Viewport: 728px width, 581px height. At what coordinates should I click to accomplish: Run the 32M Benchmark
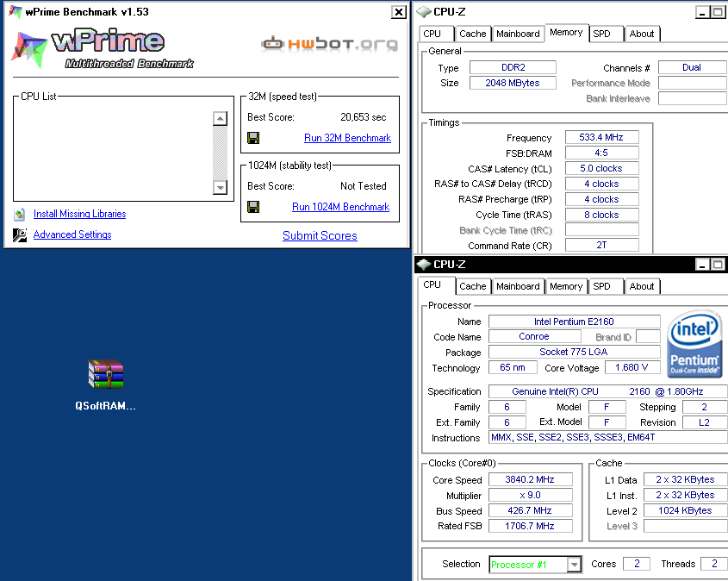(347, 138)
